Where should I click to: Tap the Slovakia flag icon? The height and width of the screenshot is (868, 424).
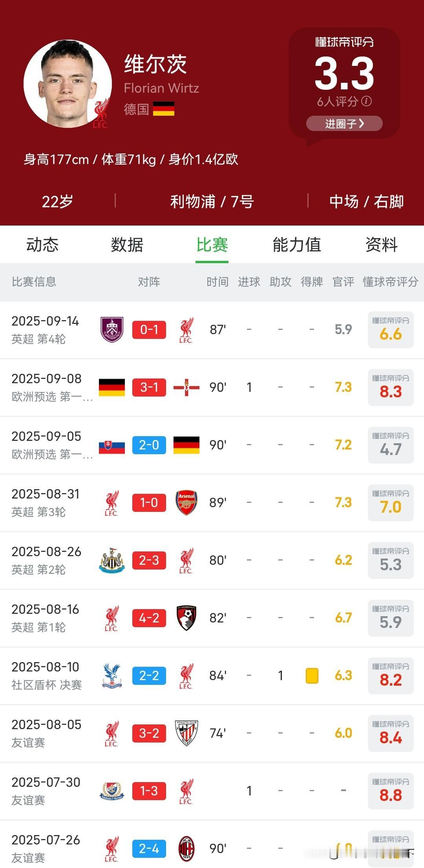(x=112, y=445)
